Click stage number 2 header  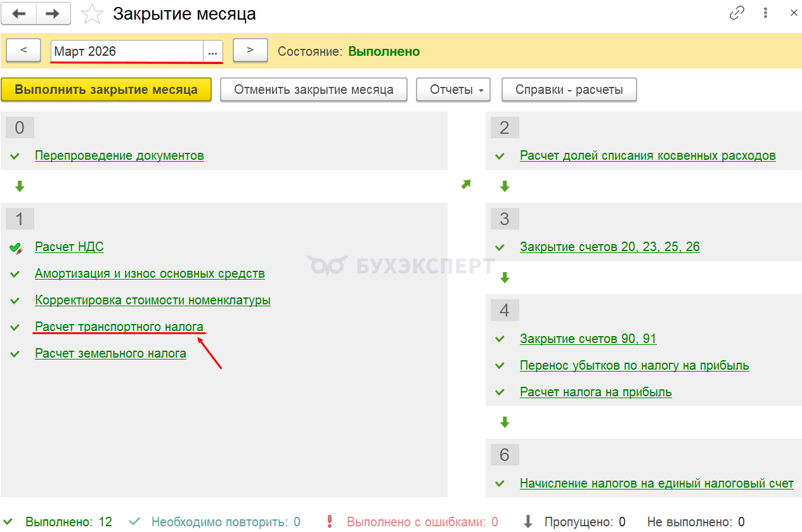tap(505, 127)
